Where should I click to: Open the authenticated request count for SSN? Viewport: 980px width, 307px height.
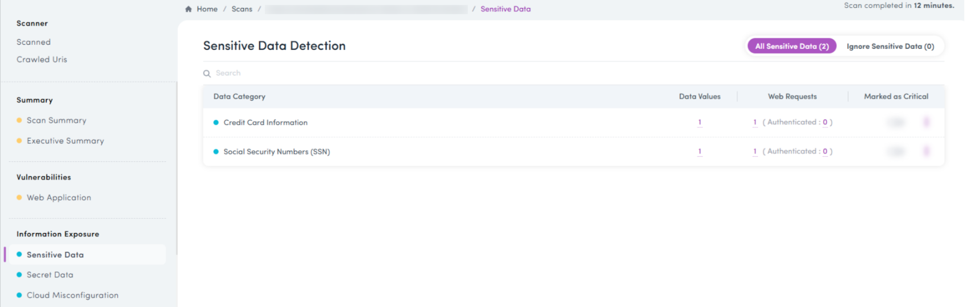tap(825, 151)
